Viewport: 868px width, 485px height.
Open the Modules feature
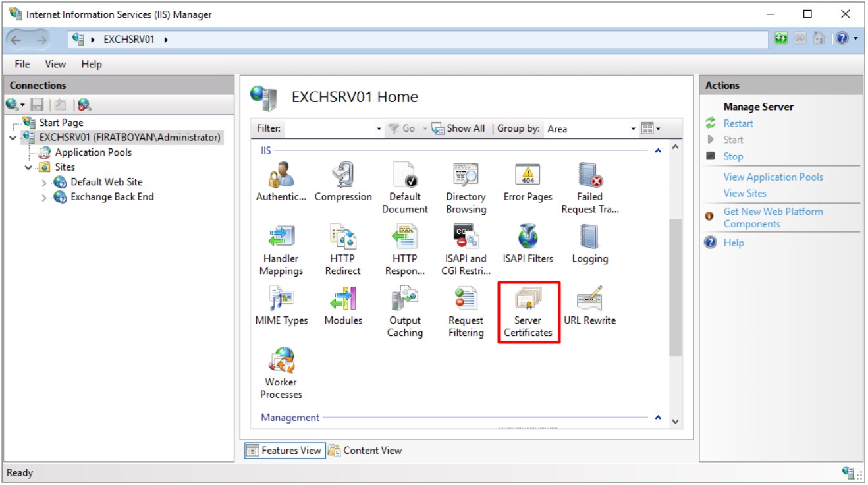(343, 307)
